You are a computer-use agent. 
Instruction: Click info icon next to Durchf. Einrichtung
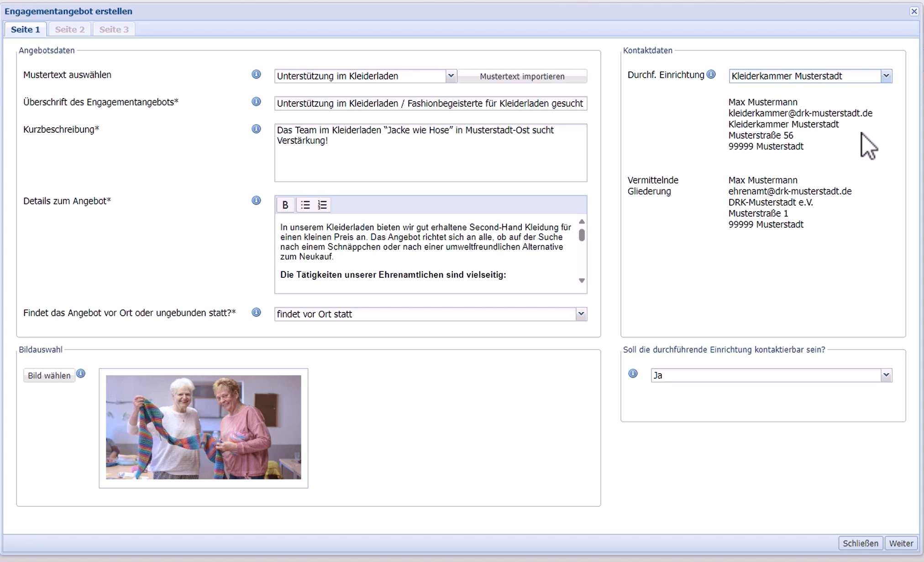pyautogui.click(x=711, y=74)
